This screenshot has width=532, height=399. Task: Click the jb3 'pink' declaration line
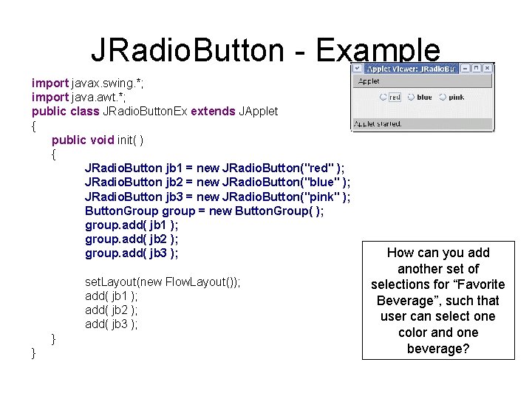click(x=217, y=197)
